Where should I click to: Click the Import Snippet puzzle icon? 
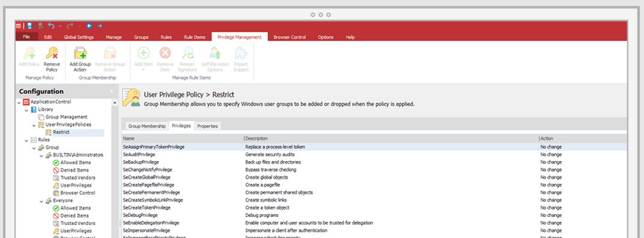pyautogui.click(x=241, y=53)
